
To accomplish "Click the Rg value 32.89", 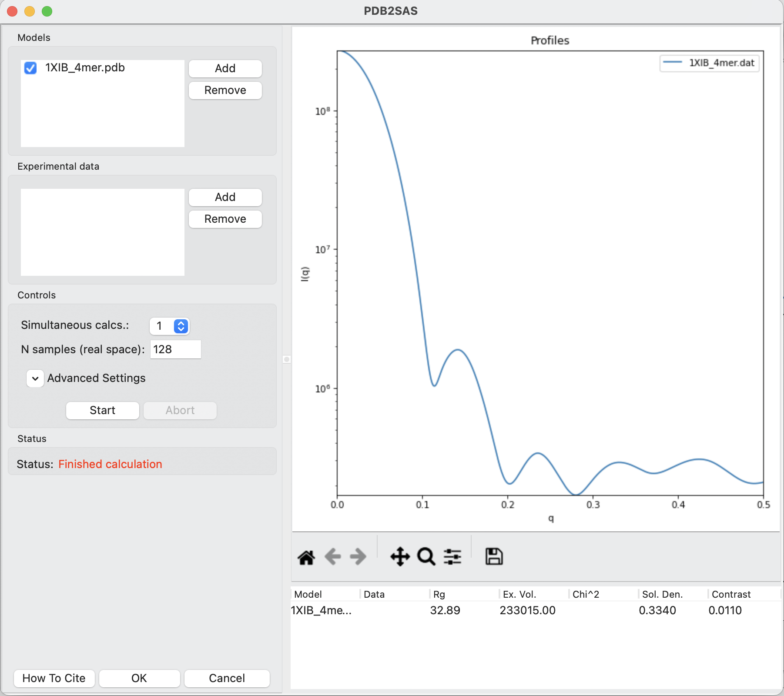I will [x=445, y=610].
